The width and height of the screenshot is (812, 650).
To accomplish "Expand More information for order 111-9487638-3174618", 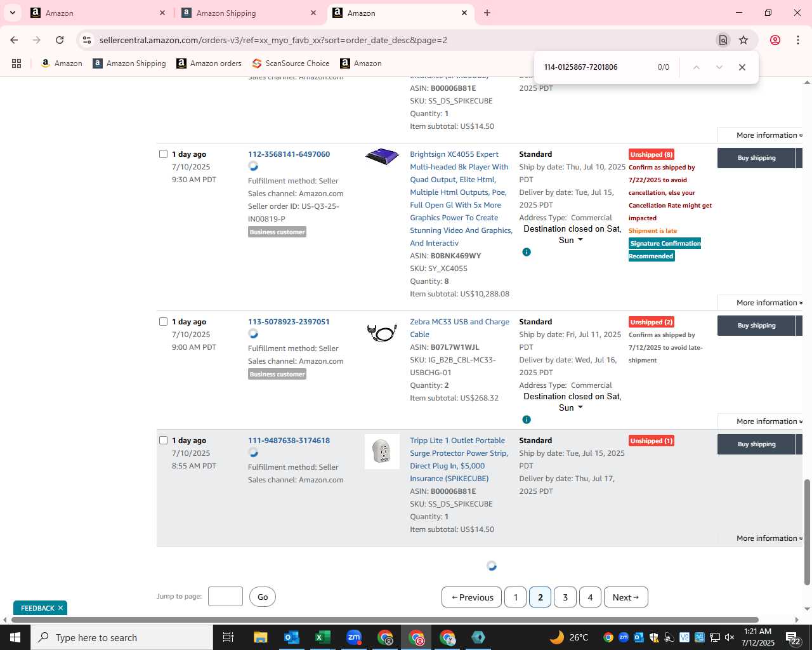I will pos(769,538).
